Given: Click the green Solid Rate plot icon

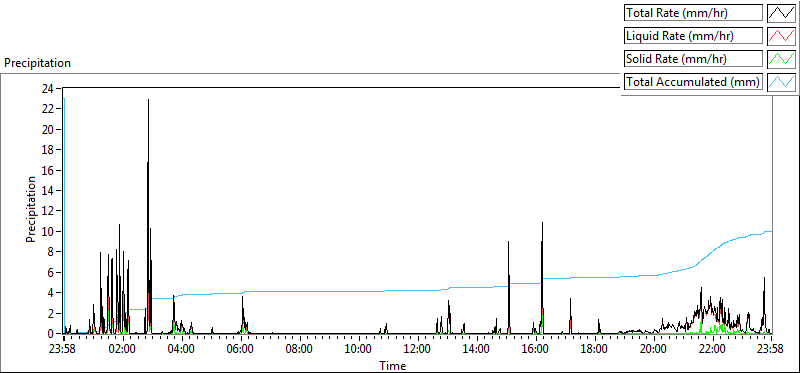Looking at the screenshot, I should (781, 59).
